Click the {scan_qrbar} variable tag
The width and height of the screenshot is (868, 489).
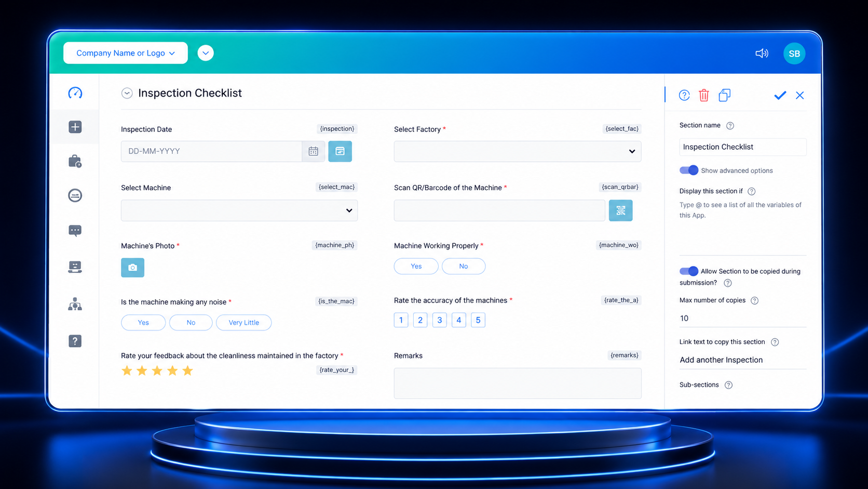(620, 187)
